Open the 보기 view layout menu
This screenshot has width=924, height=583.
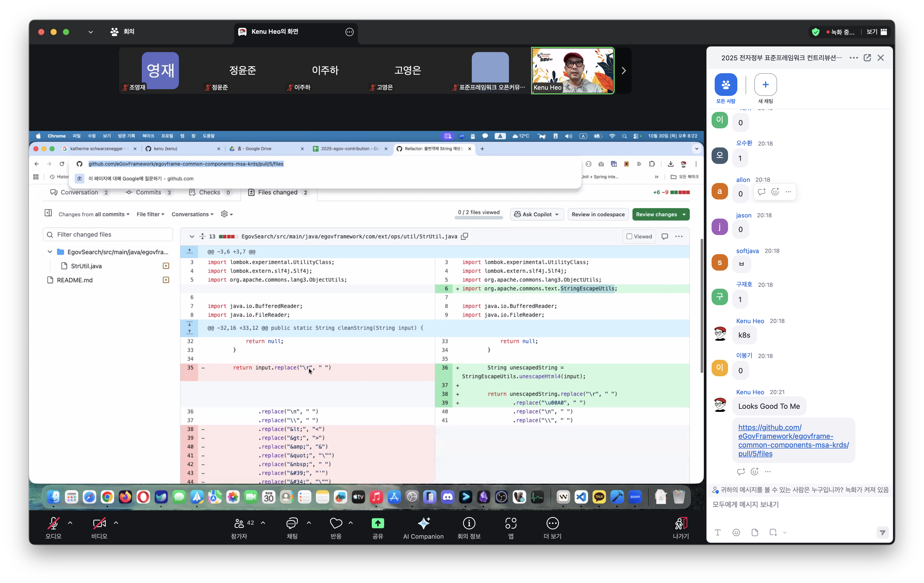pos(877,32)
